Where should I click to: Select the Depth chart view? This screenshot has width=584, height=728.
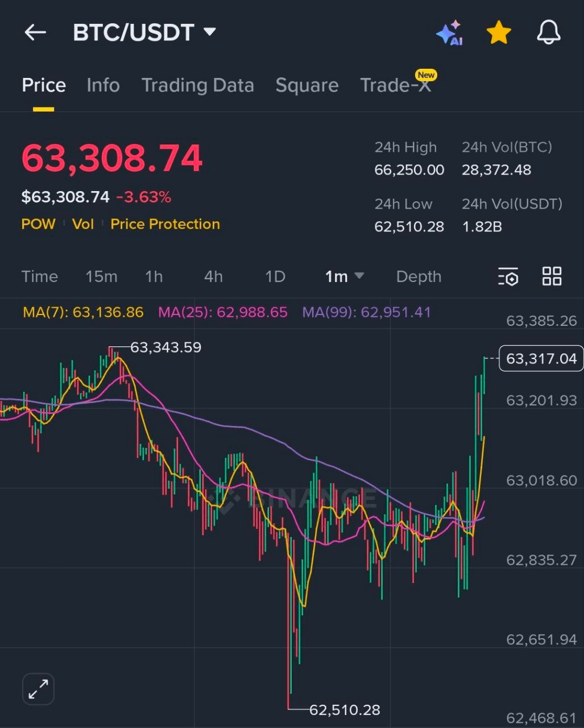pos(419,276)
